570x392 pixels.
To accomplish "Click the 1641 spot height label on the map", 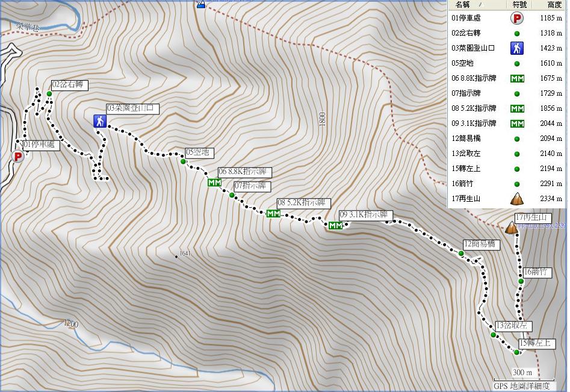I will tap(185, 253).
